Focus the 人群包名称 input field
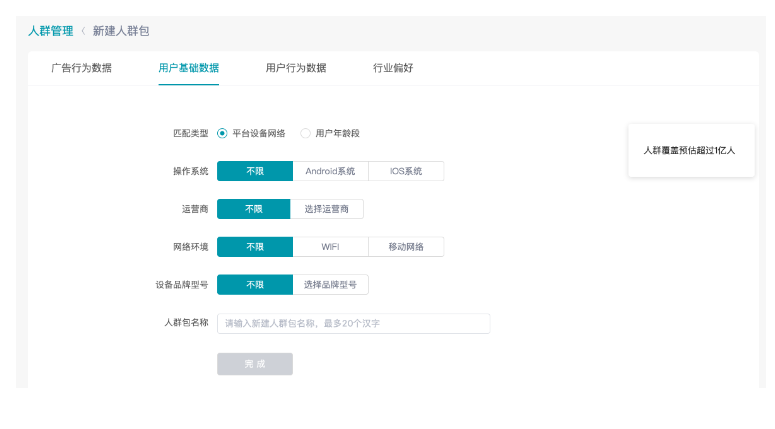This screenshot has width=775, height=429. pos(353,323)
